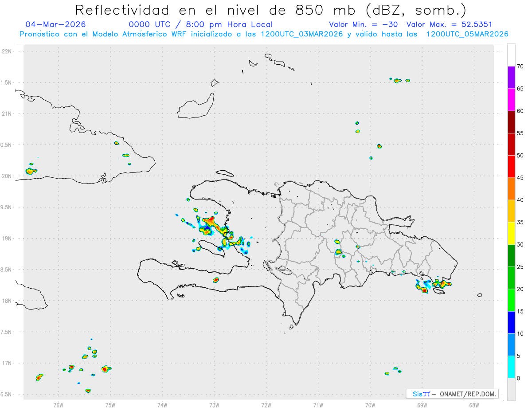Click the colorbar tick label '50'
Viewport: 532px width, 411px height.
point(520,156)
